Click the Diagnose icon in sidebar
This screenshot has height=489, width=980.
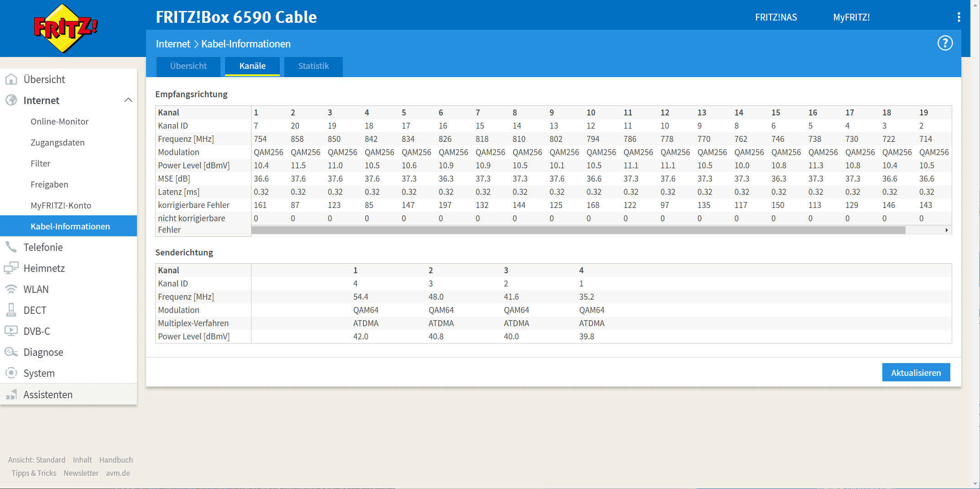click(11, 352)
